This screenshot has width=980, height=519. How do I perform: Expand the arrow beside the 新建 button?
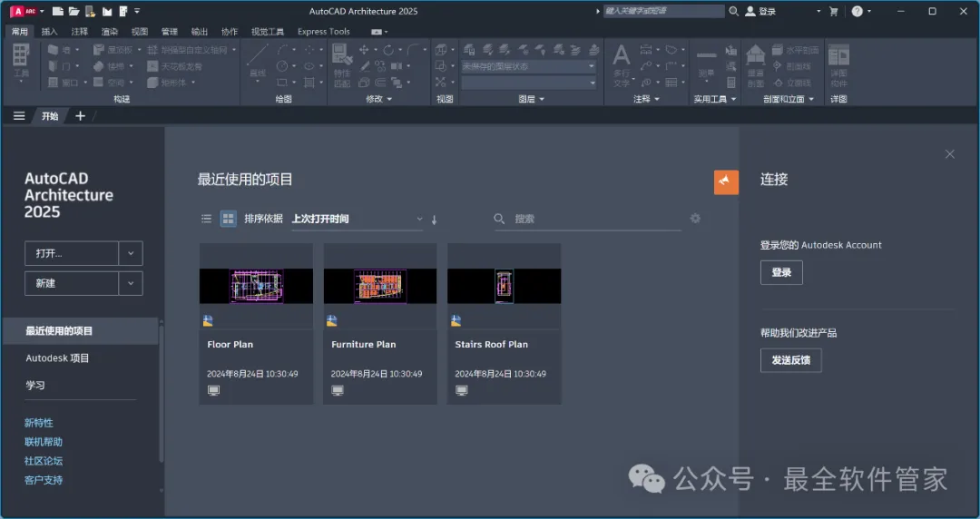click(x=131, y=283)
